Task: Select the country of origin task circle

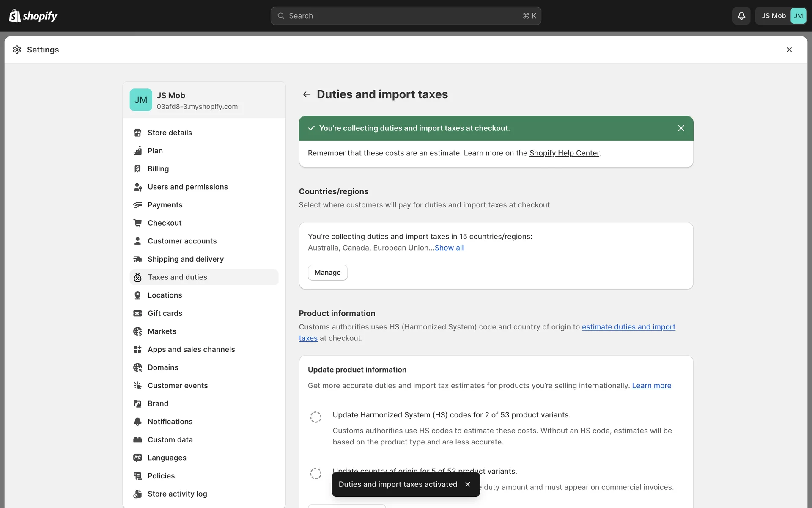Action: 315,473
